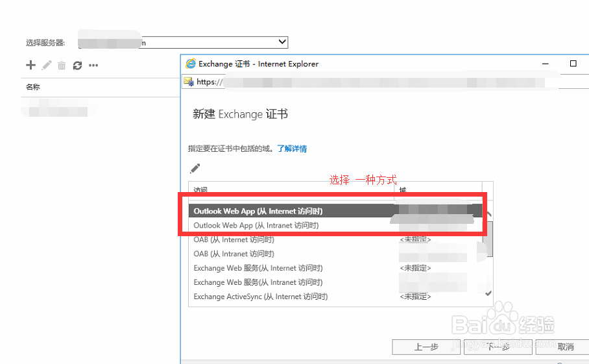Click the add new certificate plus icon
Screen dimensions: 589x364
click(x=30, y=65)
